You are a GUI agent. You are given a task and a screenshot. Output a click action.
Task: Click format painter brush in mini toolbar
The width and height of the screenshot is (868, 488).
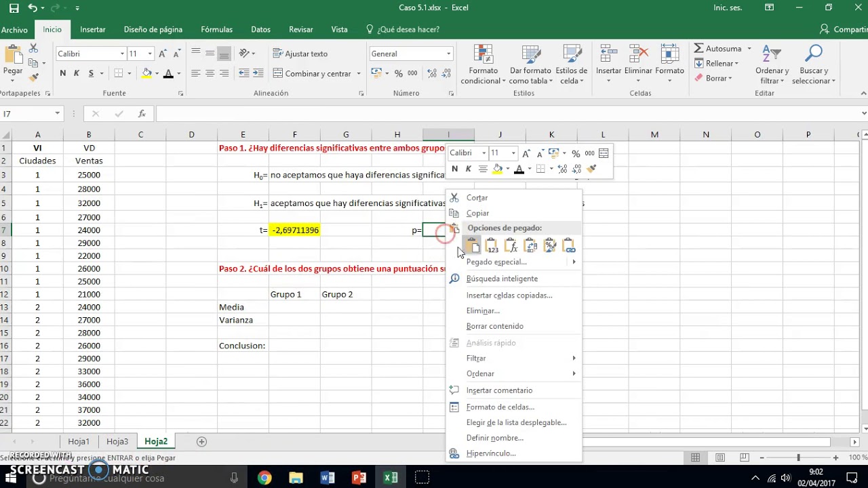click(591, 169)
